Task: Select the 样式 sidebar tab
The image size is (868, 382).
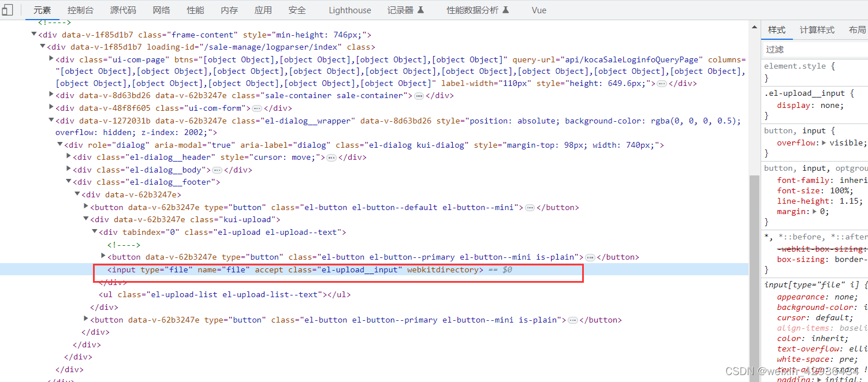Action: pos(777,30)
